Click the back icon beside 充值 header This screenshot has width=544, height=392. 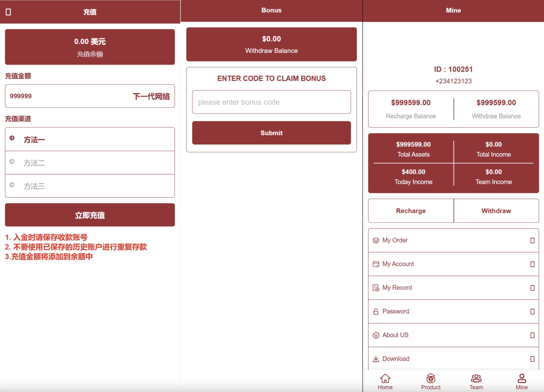point(8,12)
